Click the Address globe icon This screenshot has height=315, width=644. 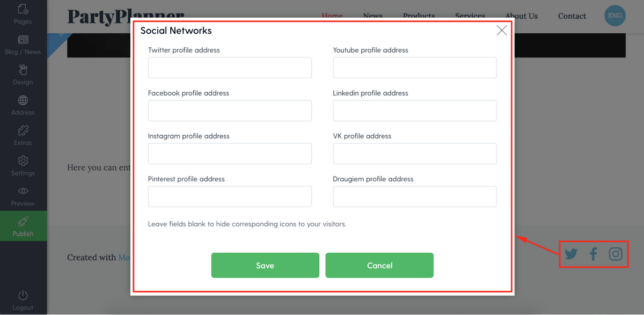click(23, 100)
